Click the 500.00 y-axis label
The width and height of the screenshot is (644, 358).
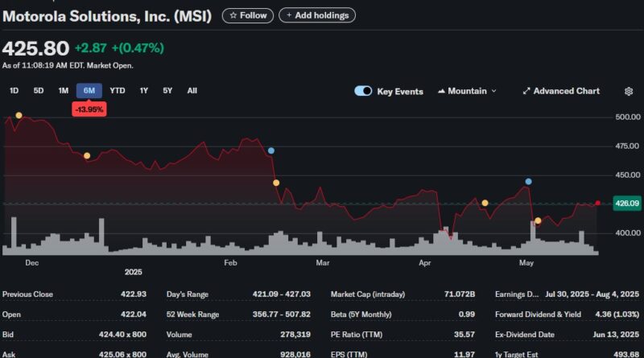point(628,117)
